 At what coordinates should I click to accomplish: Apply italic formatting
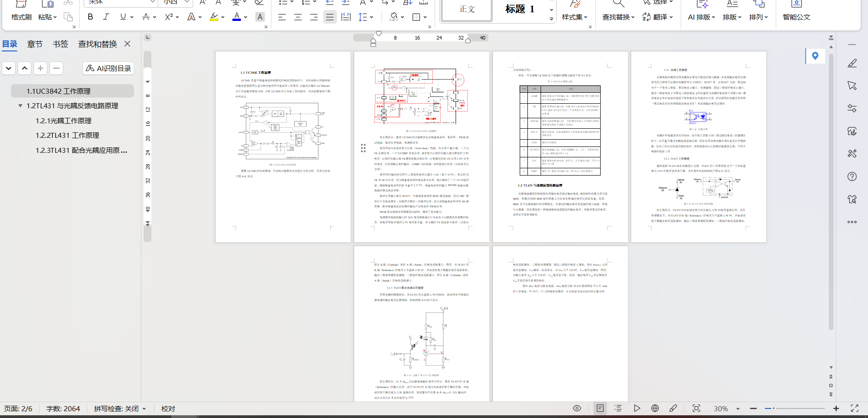[x=106, y=17]
